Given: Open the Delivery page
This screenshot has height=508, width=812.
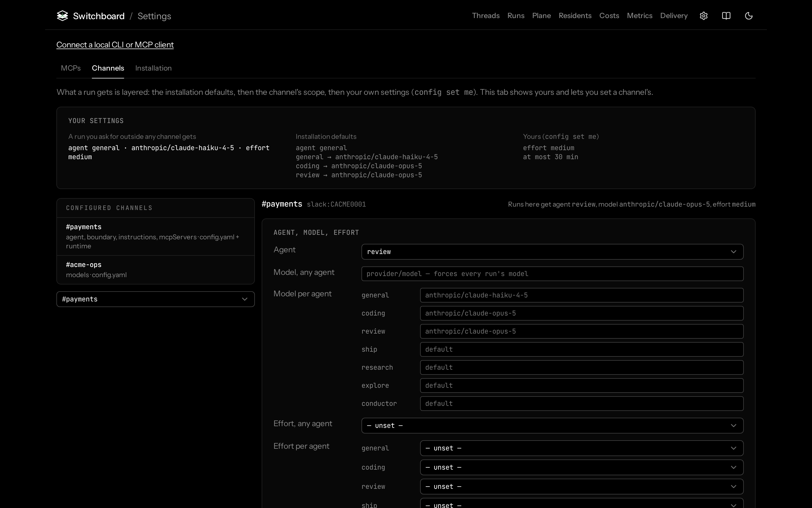Looking at the screenshot, I should pyautogui.click(x=674, y=16).
